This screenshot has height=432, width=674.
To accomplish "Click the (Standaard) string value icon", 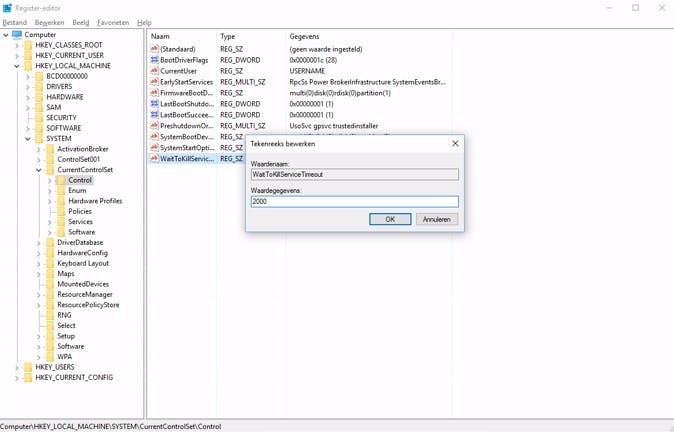I will (x=154, y=49).
